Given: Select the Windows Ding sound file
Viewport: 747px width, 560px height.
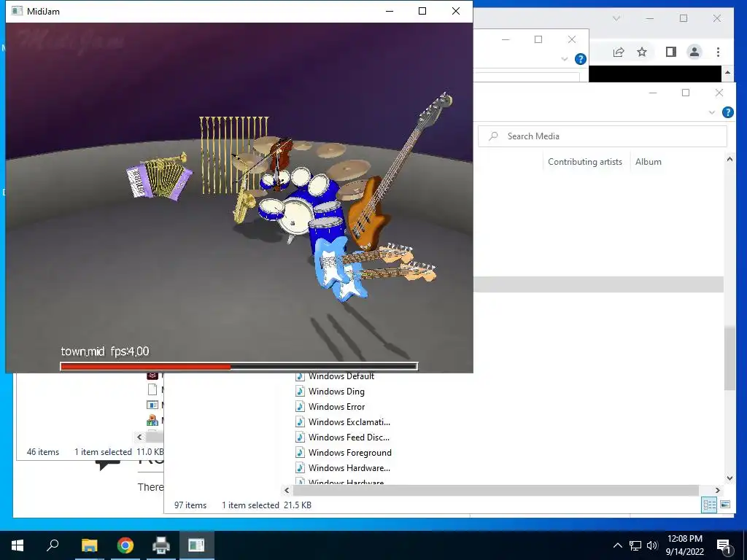Looking at the screenshot, I should pyautogui.click(x=336, y=392).
